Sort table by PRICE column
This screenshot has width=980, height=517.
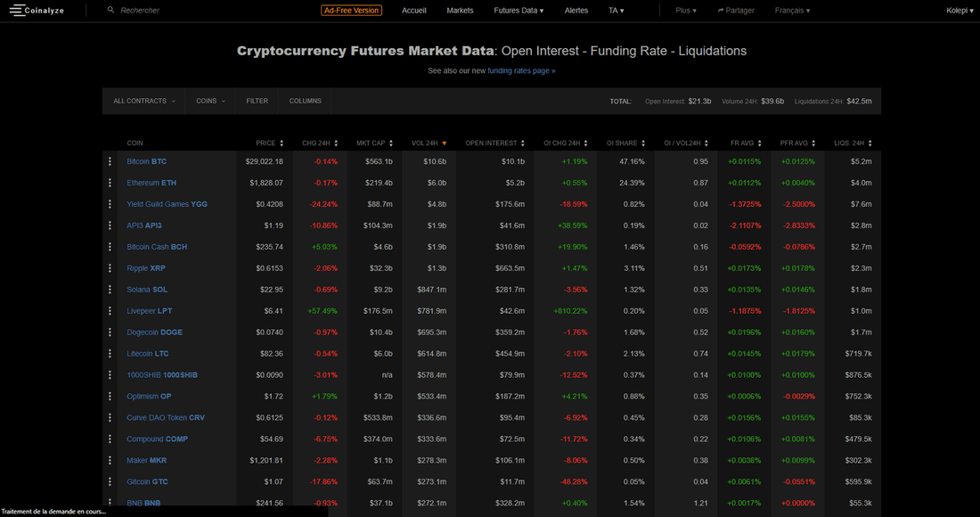pyautogui.click(x=269, y=144)
